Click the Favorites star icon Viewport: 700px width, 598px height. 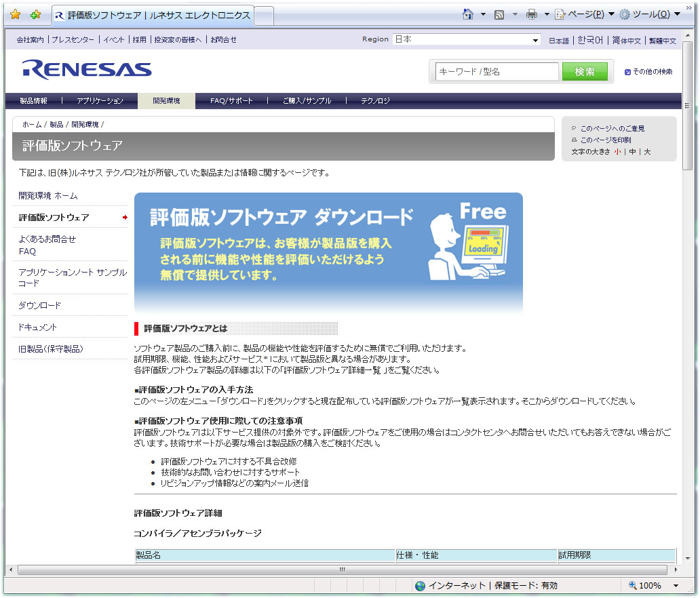pyautogui.click(x=15, y=14)
